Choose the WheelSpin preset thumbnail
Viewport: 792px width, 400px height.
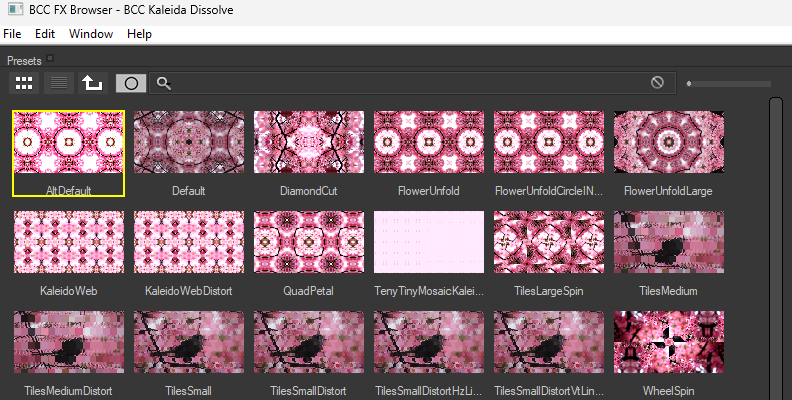coord(669,342)
